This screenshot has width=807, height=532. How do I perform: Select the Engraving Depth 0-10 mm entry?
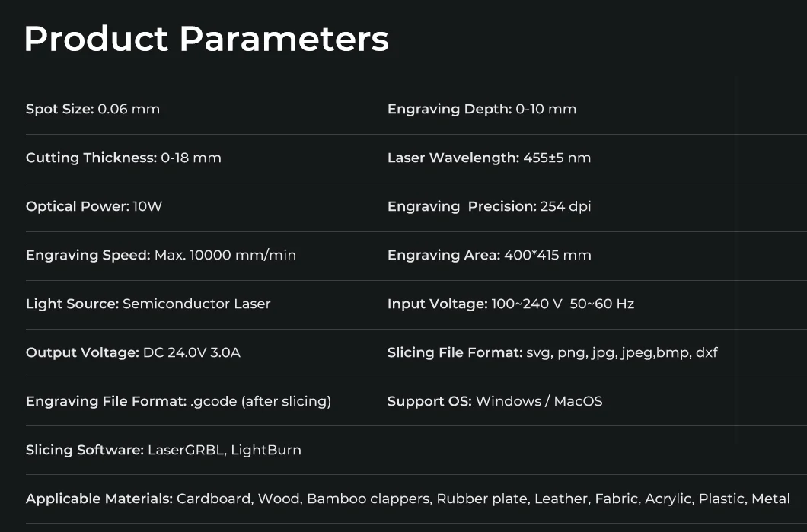481,109
